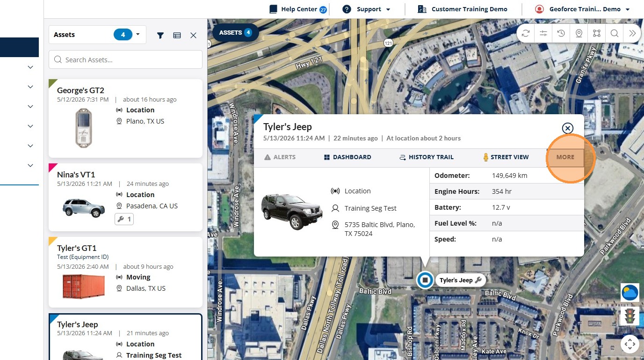Viewport: 644px width, 360px height.
Task: Open the Geoforce Training Demo user menu
Action: pyautogui.click(x=583, y=9)
